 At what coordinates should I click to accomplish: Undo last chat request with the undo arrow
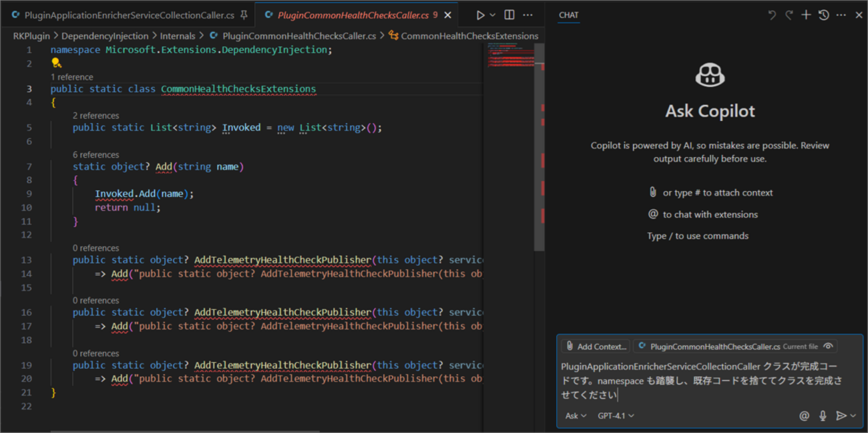[771, 14]
